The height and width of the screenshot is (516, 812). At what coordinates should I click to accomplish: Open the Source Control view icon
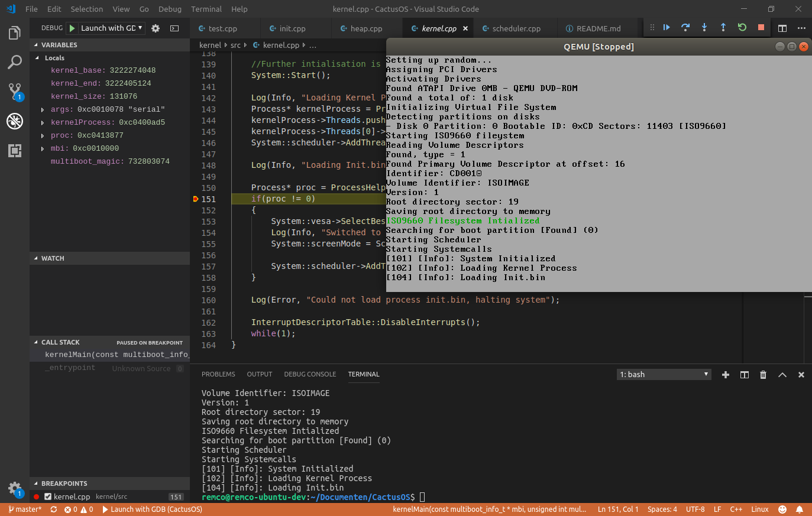[x=15, y=92]
